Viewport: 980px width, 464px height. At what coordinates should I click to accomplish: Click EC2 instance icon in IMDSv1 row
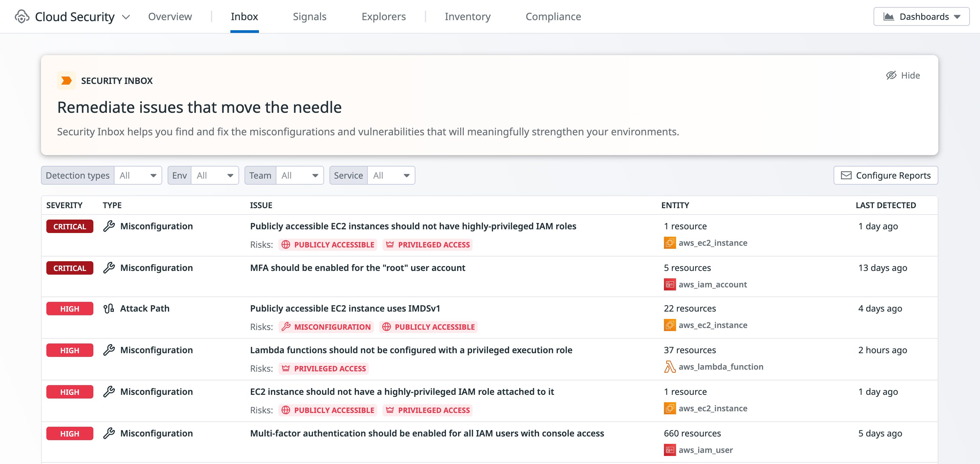point(669,325)
